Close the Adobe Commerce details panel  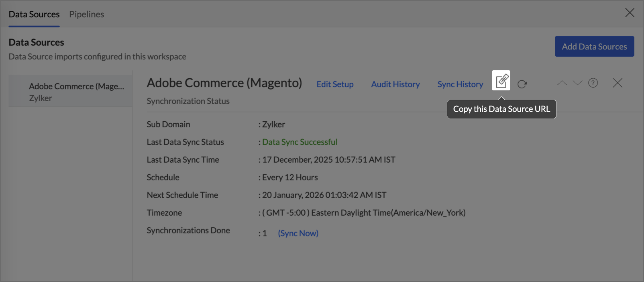(618, 83)
